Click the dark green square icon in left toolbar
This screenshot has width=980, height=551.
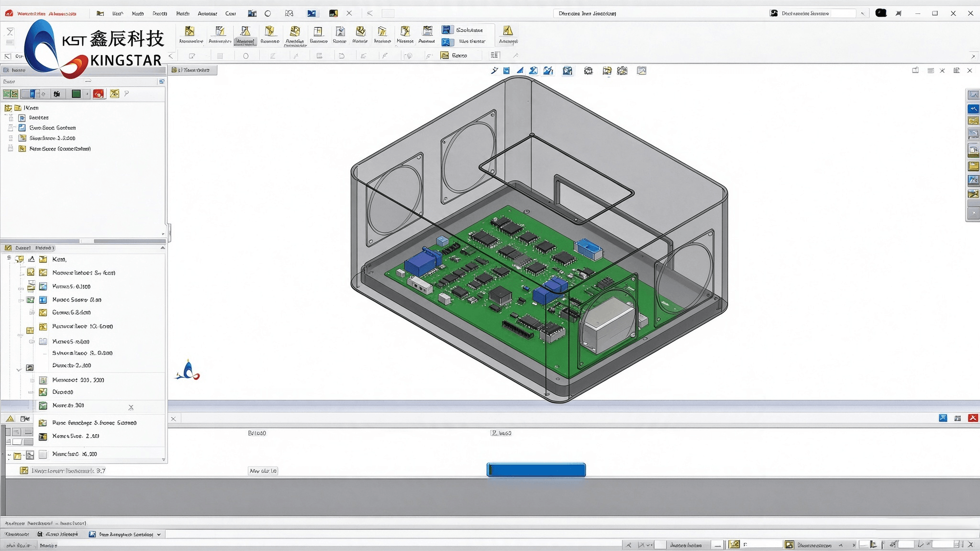[76, 94]
